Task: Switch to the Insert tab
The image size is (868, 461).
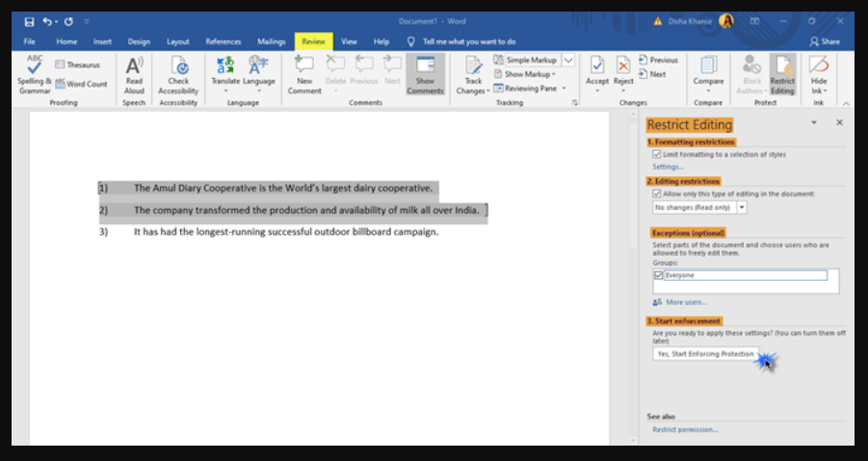Action: pyautogui.click(x=102, y=41)
